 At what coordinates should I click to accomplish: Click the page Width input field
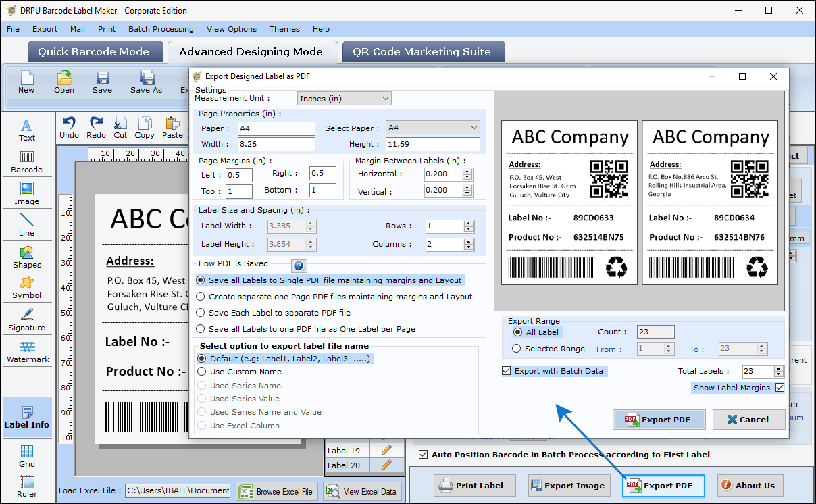coord(276,144)
